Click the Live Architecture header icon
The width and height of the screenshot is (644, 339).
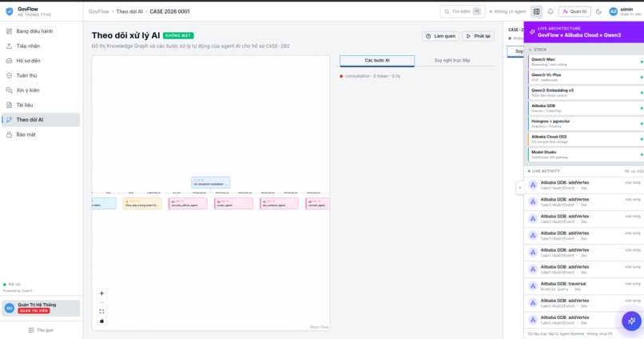(532, 32)
